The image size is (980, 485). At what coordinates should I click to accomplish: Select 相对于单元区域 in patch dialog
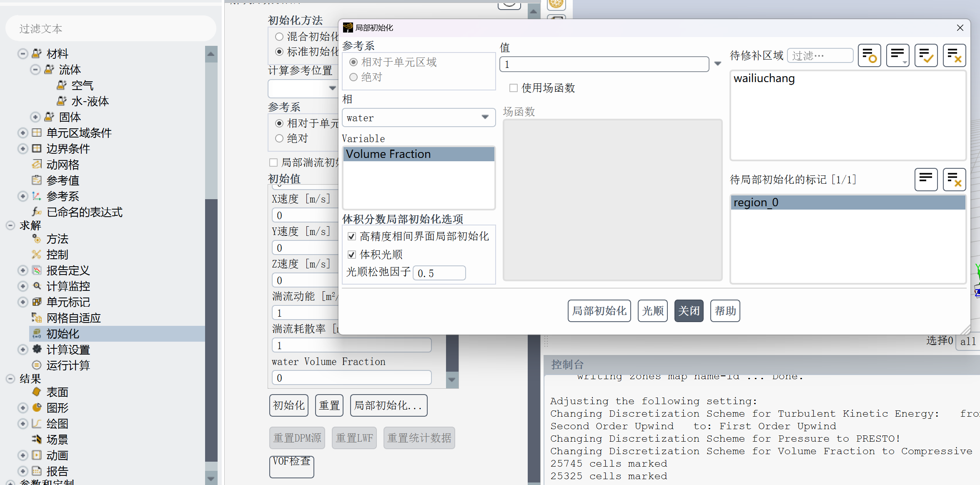[x=353, y=62]
